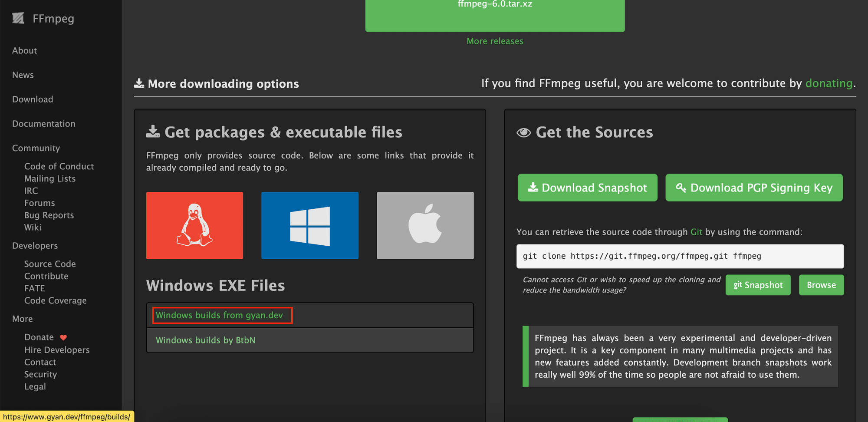This screenshot has height=422, width=868.
Task: Click the FFmpeg logo in the sidebar
Action: [x=18, y=18]
